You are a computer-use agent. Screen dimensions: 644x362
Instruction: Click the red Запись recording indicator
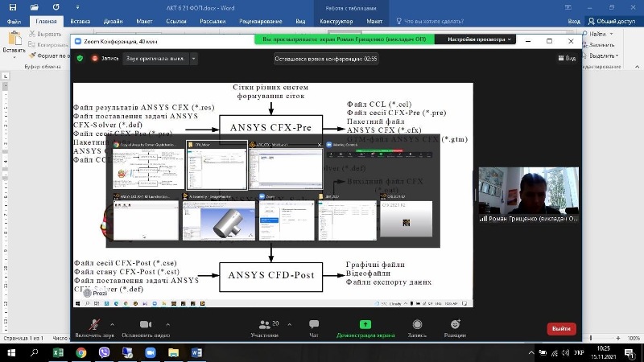pyautogui.click(x=105, y=59)
